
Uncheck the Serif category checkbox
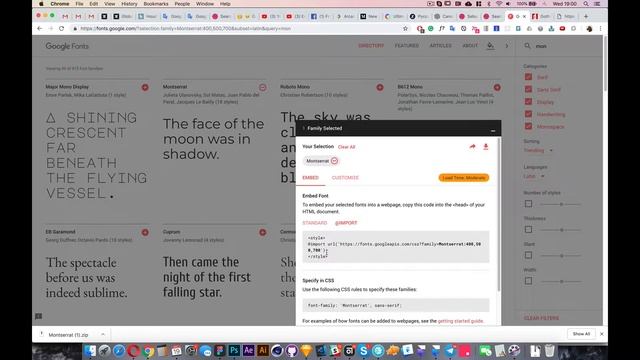528,77
